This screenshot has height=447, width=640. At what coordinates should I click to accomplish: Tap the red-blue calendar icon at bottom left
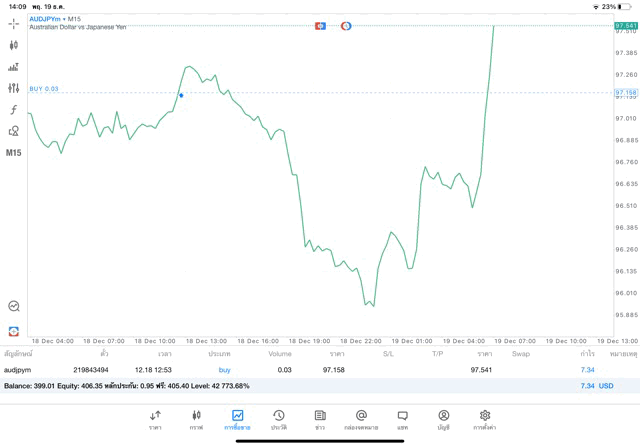pos(13,331)
